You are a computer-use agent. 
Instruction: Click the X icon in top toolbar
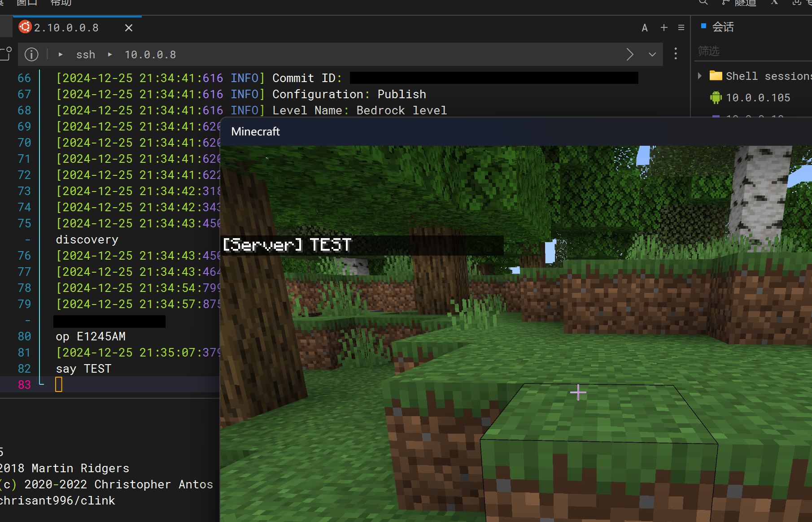[774, 2]
